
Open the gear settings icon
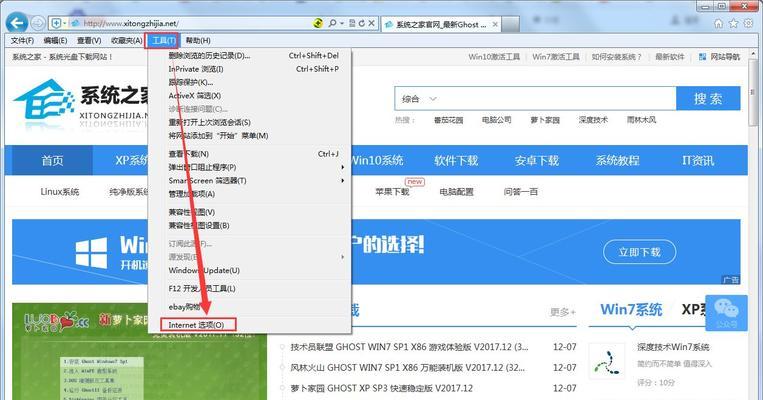click(748, 23)
